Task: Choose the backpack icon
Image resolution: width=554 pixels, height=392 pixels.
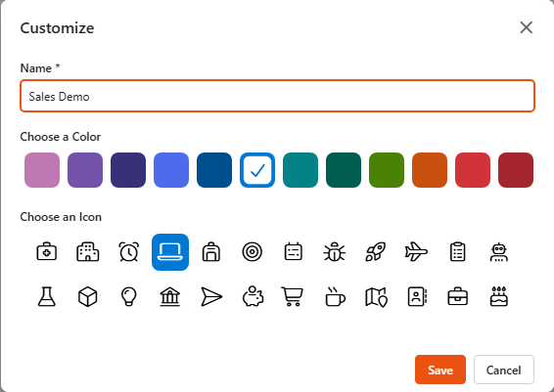Action: [211, 252]
